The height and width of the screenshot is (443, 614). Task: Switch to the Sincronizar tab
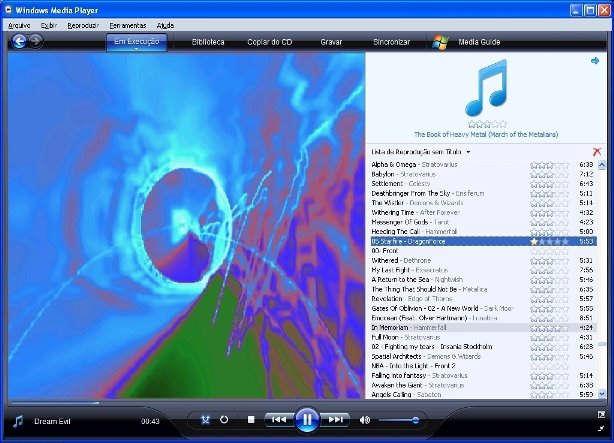tap(391, 42)
